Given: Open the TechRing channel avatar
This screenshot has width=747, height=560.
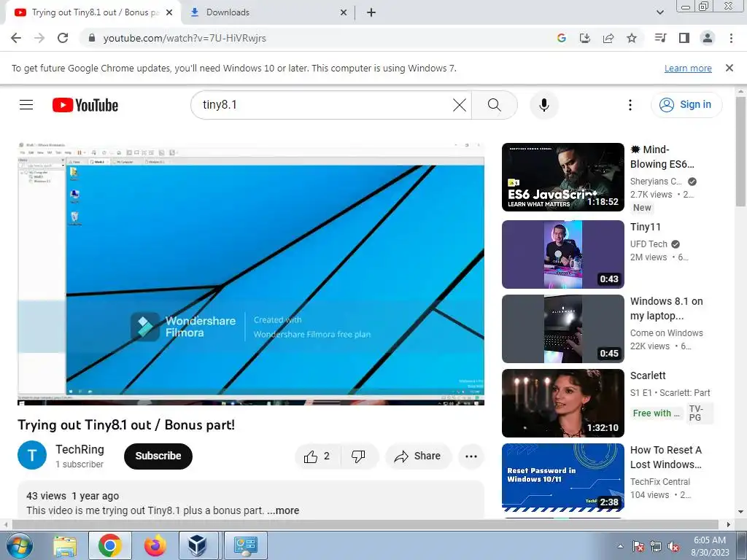Looking at the screenshot, I should 32,455.
